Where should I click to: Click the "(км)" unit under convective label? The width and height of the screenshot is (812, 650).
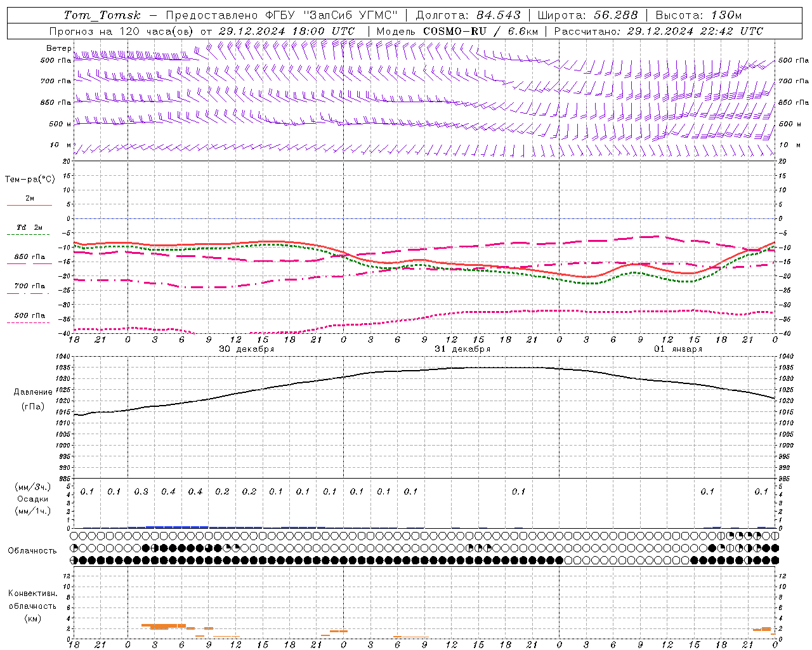click(x=33, y=618)
